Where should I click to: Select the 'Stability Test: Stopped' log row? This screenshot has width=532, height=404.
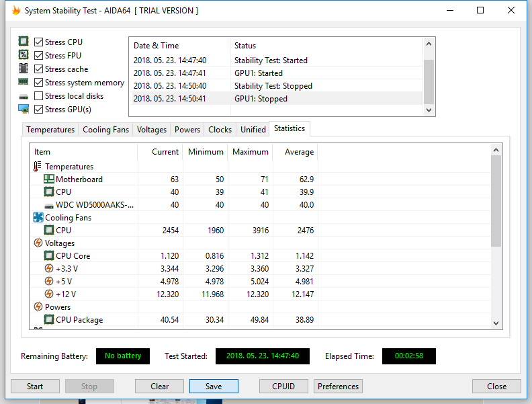click(277, 86)
